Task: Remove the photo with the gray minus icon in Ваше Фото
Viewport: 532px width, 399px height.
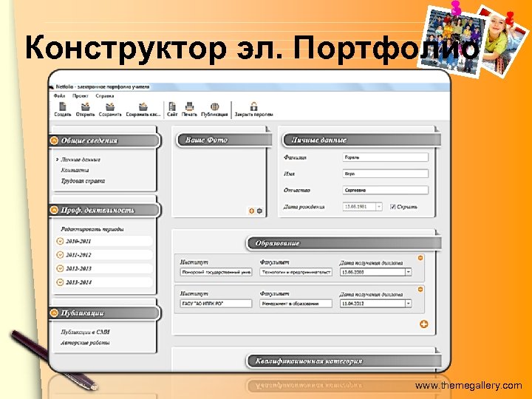Action: point(259,211)
